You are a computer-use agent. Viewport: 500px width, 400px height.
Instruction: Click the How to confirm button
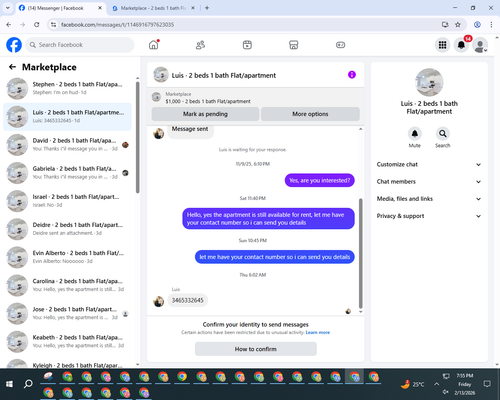(256, 349)
